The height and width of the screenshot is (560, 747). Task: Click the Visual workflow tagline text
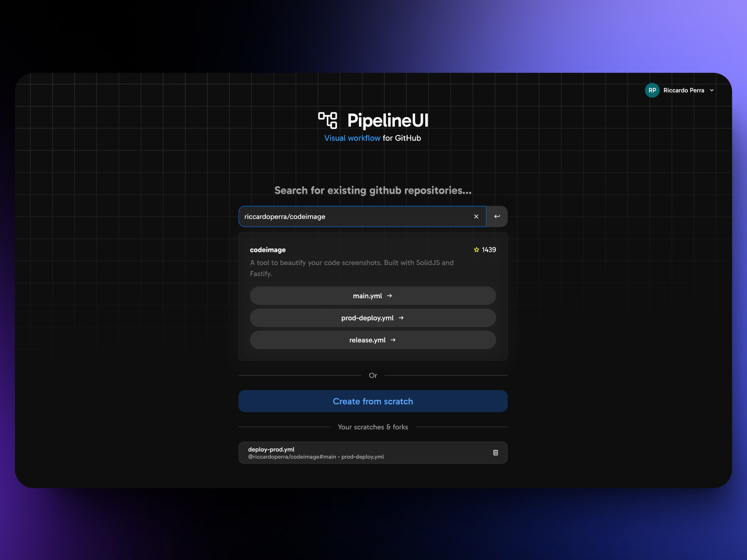click(352, 138)
